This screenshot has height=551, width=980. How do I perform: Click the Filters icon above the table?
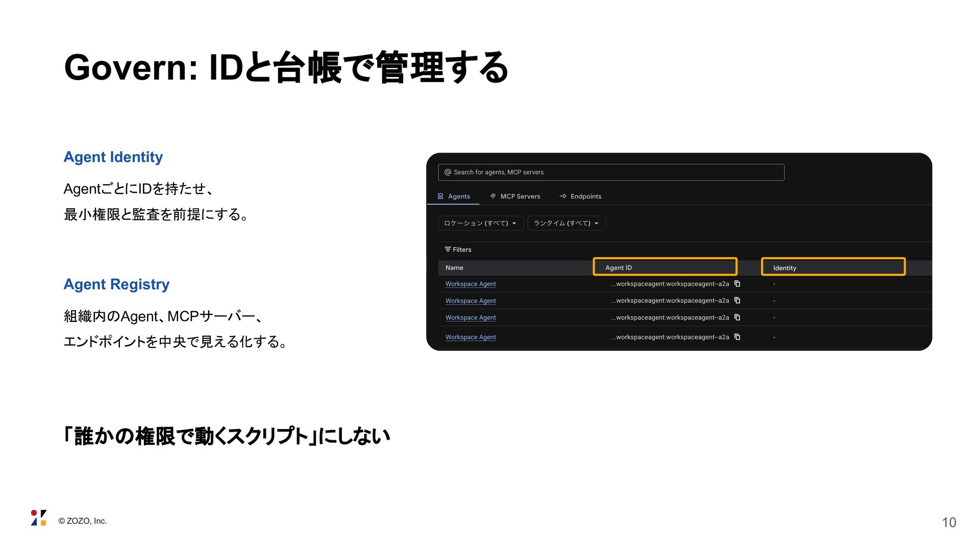click(448, 249)
